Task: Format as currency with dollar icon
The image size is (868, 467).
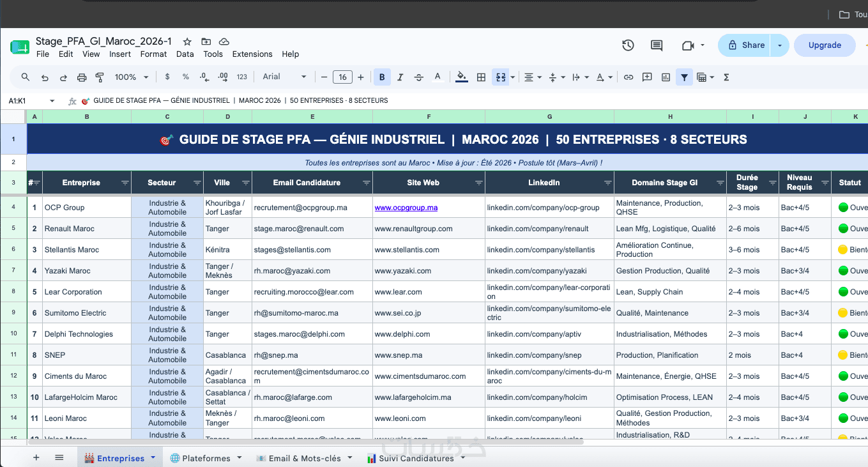Action: (x=167, y=77)
